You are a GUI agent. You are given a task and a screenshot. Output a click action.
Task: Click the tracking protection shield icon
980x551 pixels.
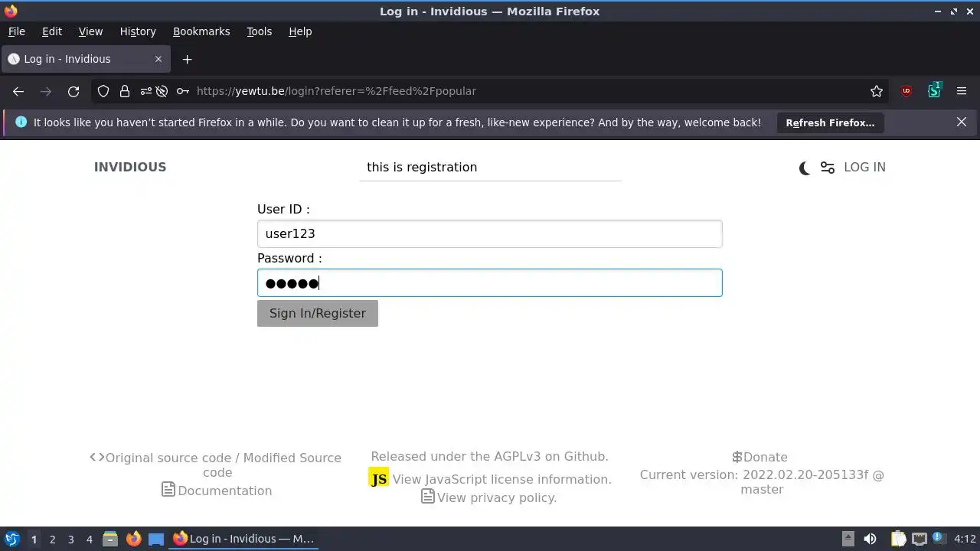tap(103, 91)
